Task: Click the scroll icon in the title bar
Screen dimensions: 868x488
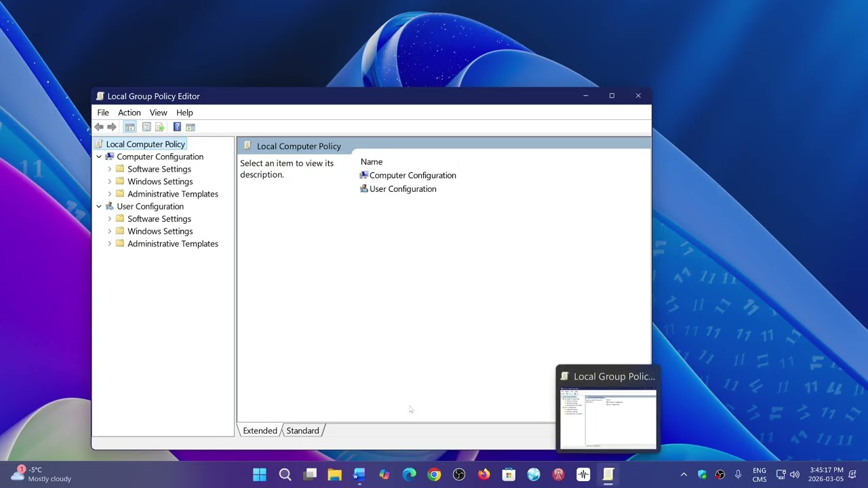Action: pyautogui.click(x=100, y=96)
